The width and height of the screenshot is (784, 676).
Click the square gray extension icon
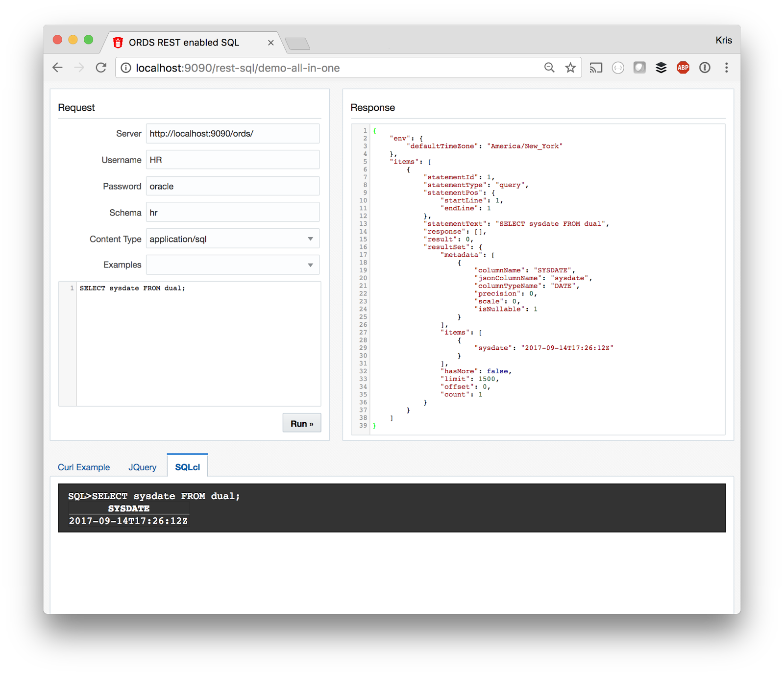(639, 68)
